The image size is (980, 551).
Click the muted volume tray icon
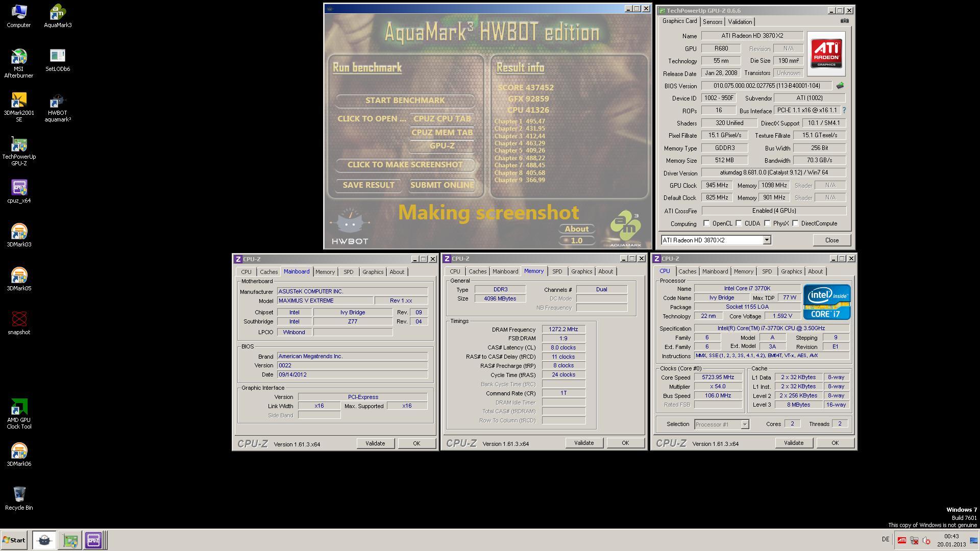coord(926,540)
